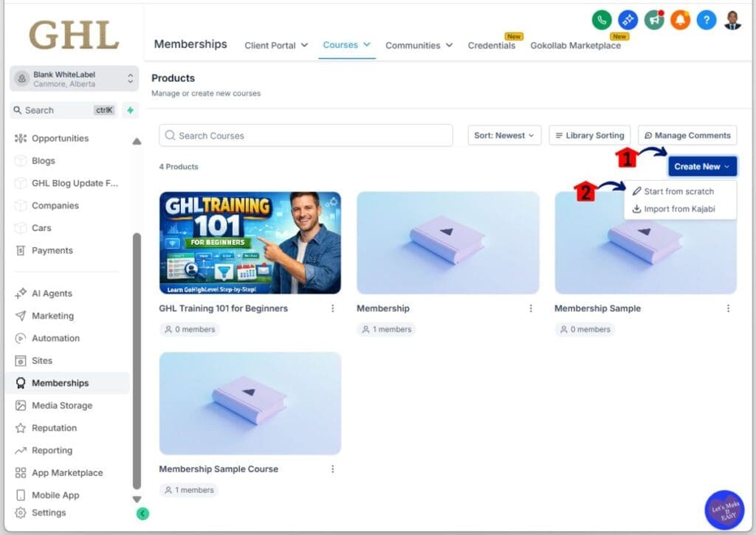This screenshot has height=535, width=756.
Task: Click inside the Search Courses field
Action: (305, 135)
